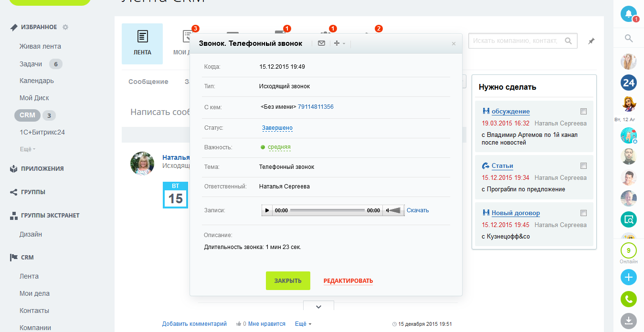
Task: Expand the chevron below the dialog
Action: pyautogui.click(x=318, y=307)
